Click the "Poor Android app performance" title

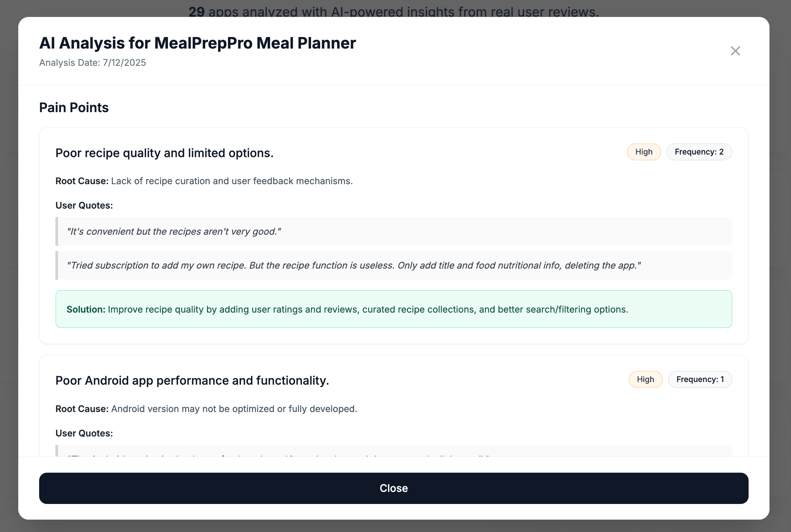point(192,381)
